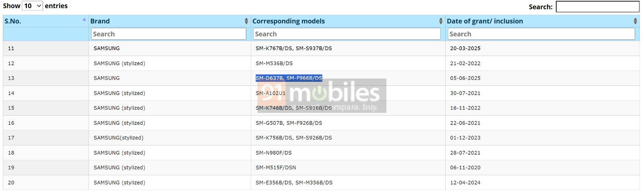Click the Brand column search box
The width and height of the screenshot is (644, 191).
click(x=169, y=34)
